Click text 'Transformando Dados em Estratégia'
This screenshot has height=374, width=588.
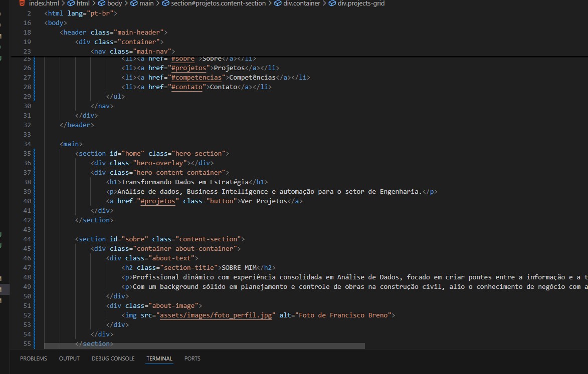tap(185, 182)
